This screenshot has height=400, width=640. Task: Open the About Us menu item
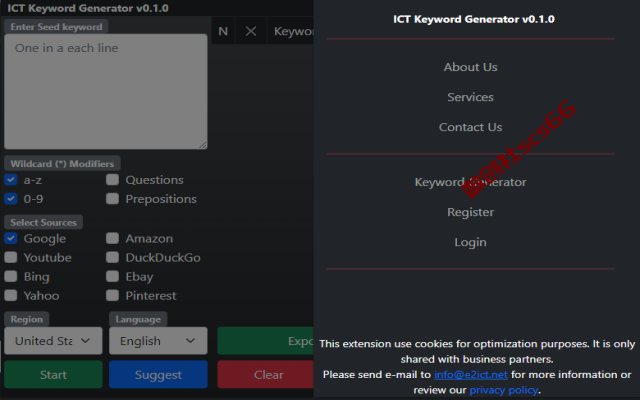click(x=470, y=67)
